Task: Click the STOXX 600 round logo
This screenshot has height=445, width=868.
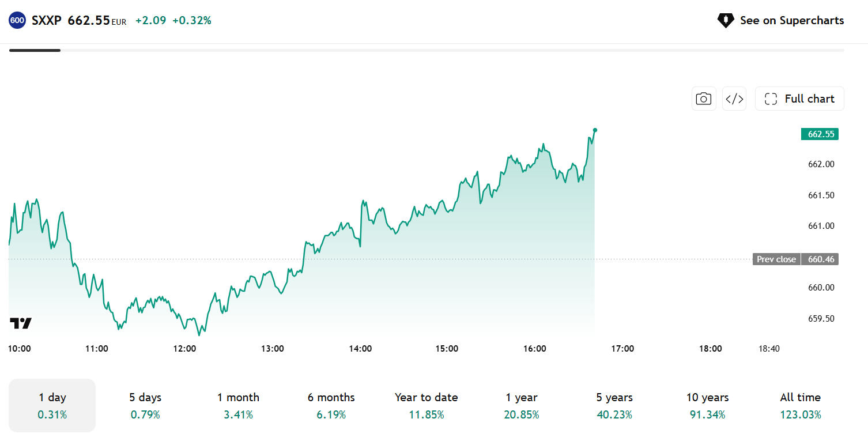Action: 17,21
